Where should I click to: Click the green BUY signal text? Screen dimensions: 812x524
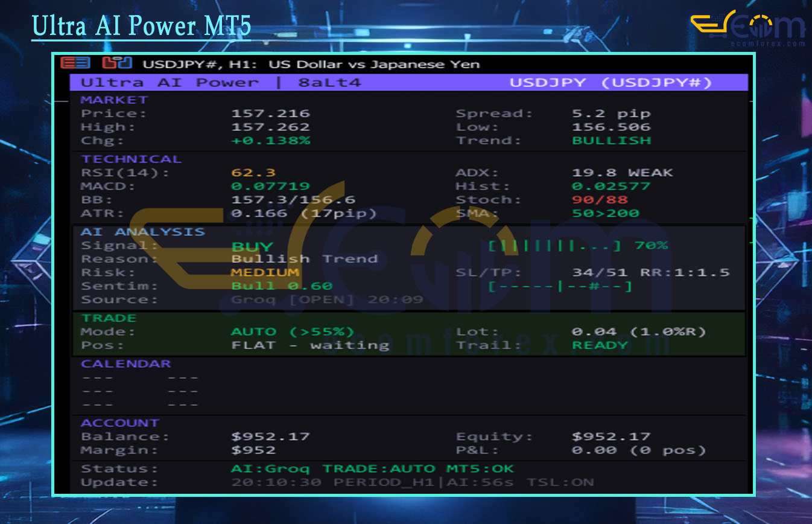coord(252,246)
